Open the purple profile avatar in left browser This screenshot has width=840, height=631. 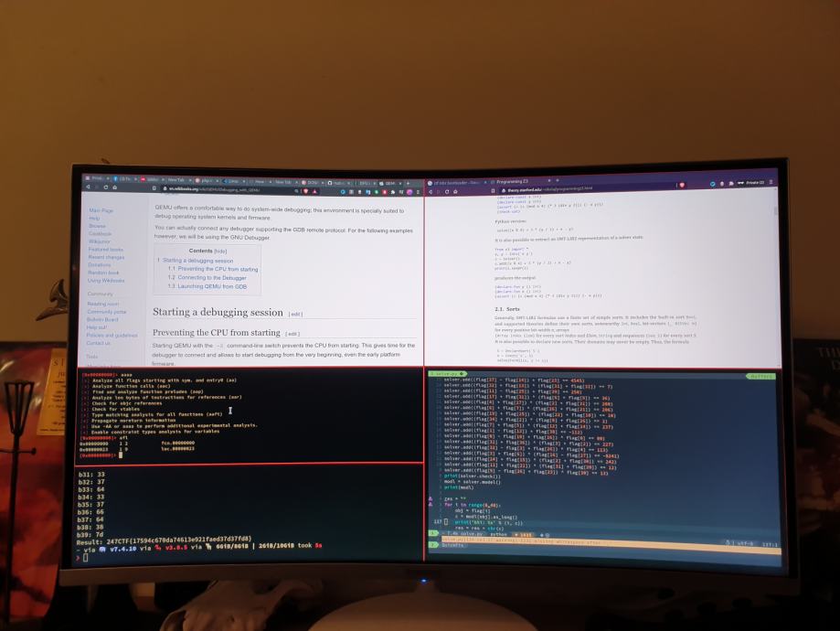tap(409, 192)
